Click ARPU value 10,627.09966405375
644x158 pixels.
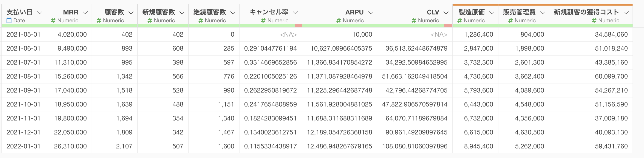341,48
